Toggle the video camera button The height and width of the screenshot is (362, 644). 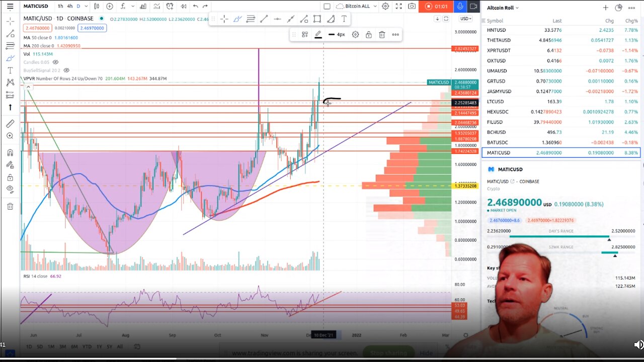tap(473, 6)
